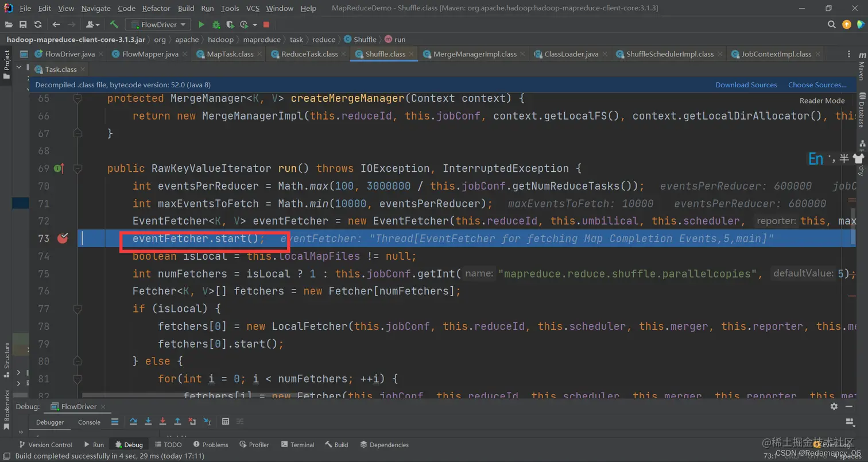Screen dimensions: 868x462
Task: Open the Refactor menu
Action: click(157, 9)
